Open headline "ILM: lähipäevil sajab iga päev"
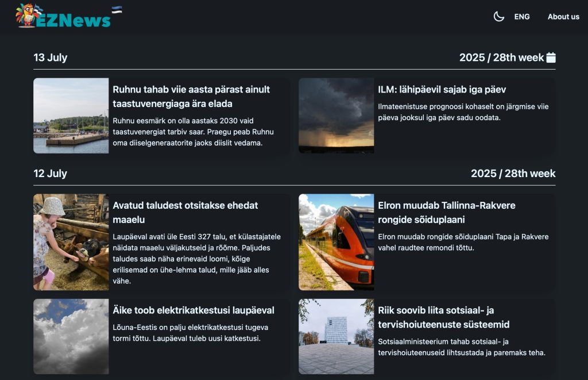This screenshot has width=588, height=380. click(442, 89)
